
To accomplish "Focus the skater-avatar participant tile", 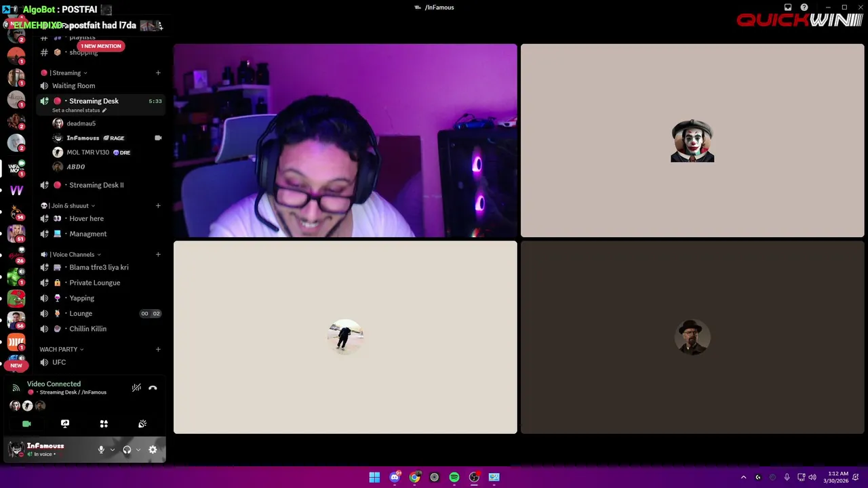I will pos(345,337).
